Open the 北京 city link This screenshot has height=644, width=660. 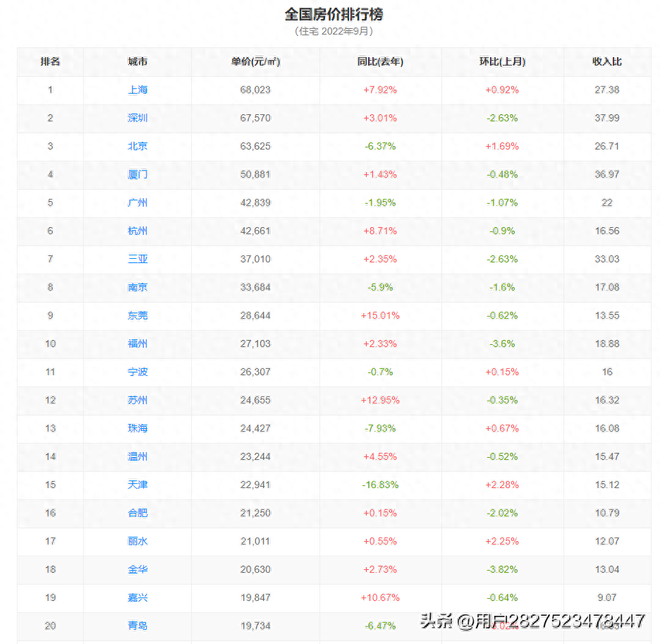coord(137,146)
